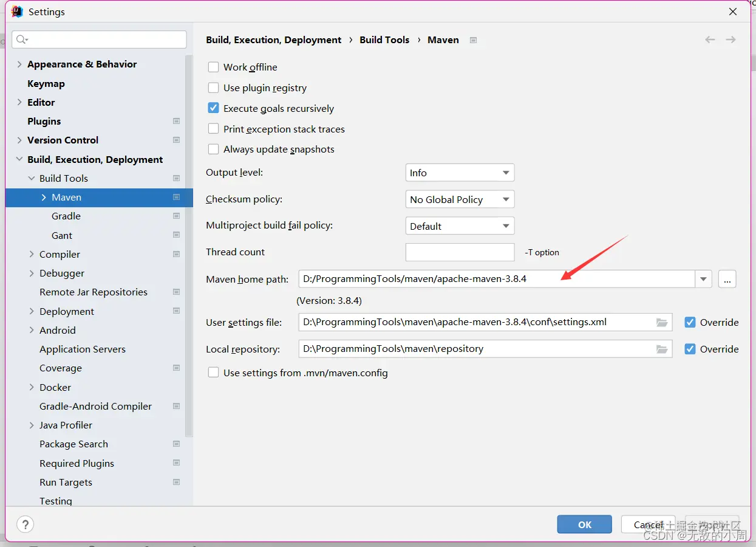Screen dimensions: 756x547
Task: Enable Work offline checkbox
Action: 213,67
